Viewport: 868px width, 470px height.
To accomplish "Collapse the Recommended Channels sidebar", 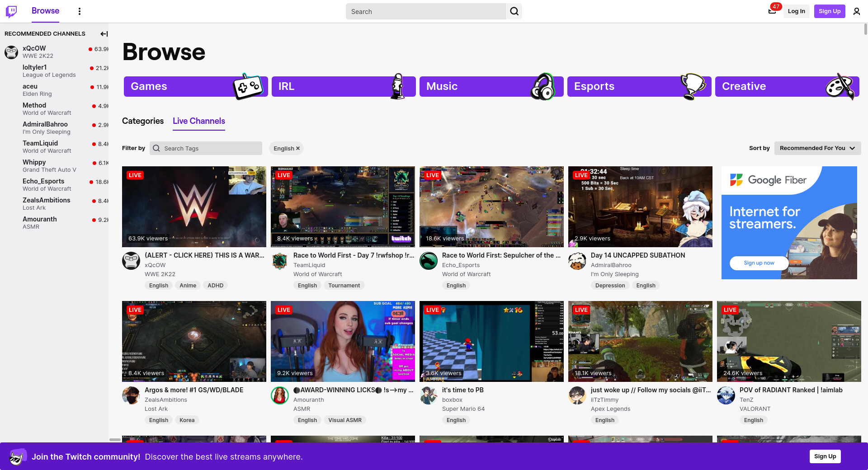I will [104, 34].
